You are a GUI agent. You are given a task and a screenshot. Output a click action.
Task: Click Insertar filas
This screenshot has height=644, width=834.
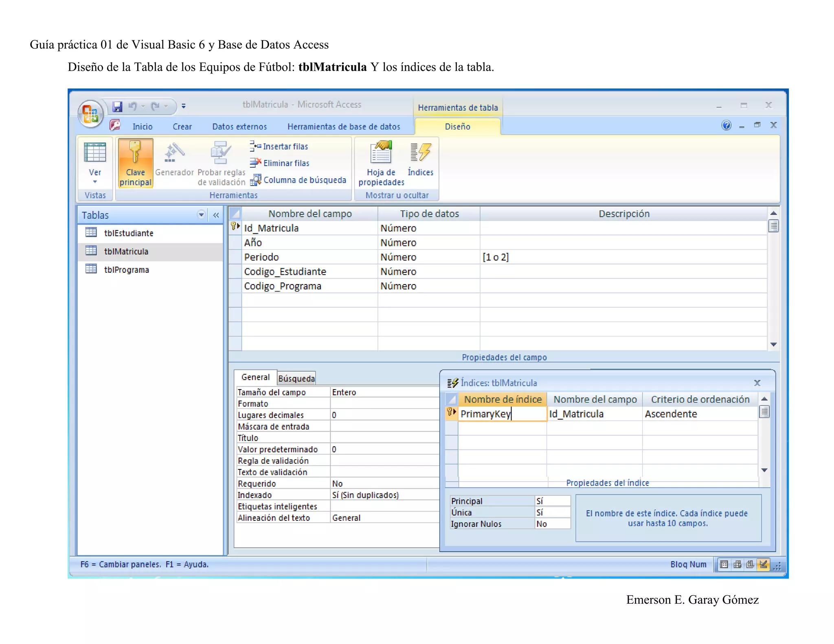click(279, 147)
